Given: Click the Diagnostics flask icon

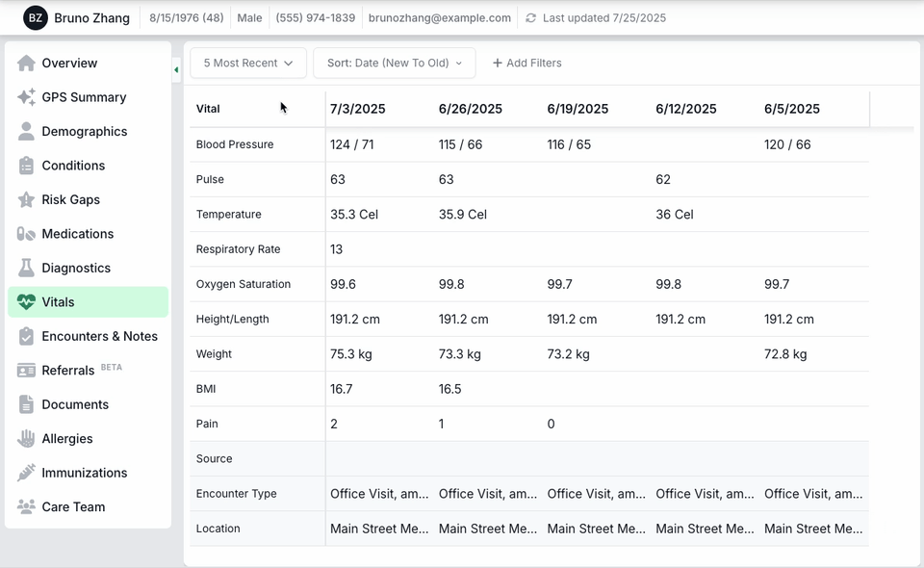Looking at the screenshot, I should 26,268.
